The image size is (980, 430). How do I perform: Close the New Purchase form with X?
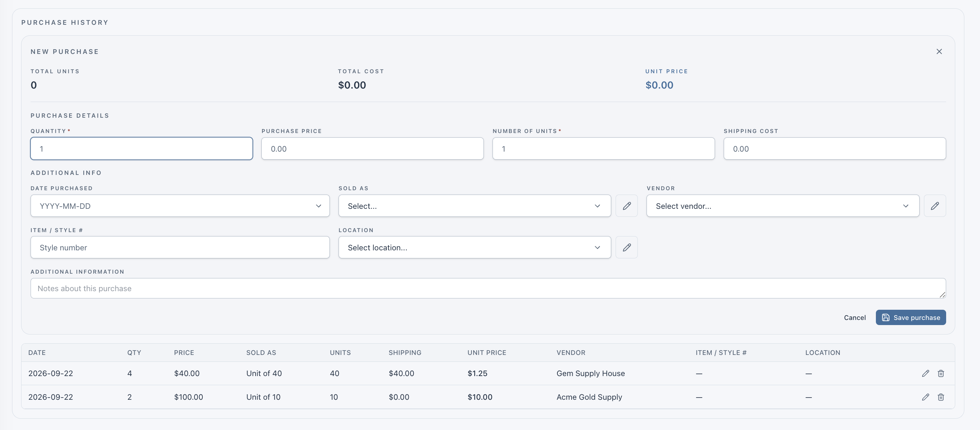(939, 51)
